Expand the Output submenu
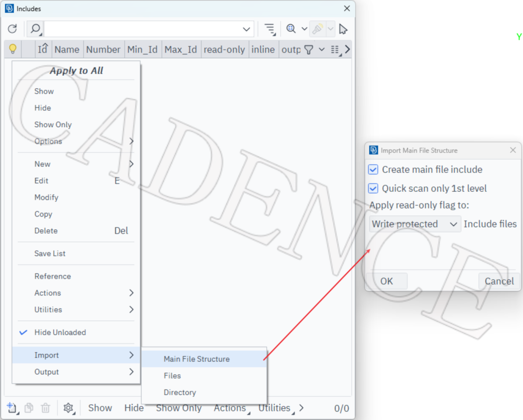This screenshot has width=523, height=420. click(x=76, y=372)
